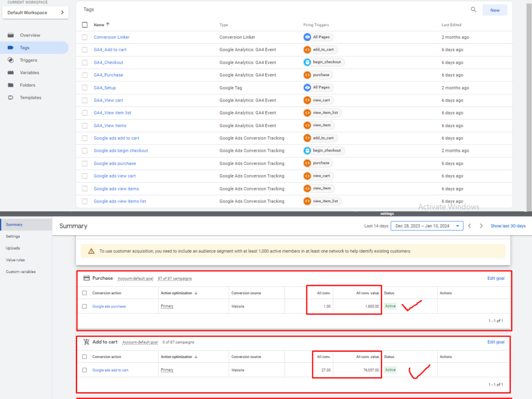The image size is (532, 399).
Task: Click add_to_cart trigger icon for Google ads add to cart
Action: [x=307, y=138]
